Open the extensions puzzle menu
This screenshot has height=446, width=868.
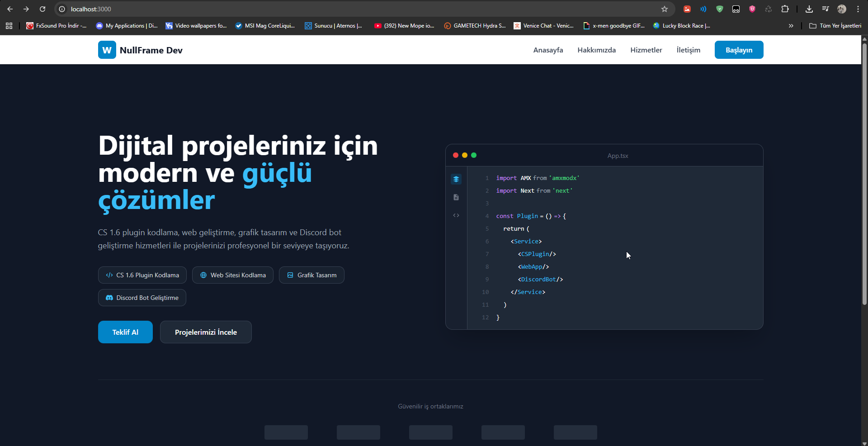click(785, 9)
